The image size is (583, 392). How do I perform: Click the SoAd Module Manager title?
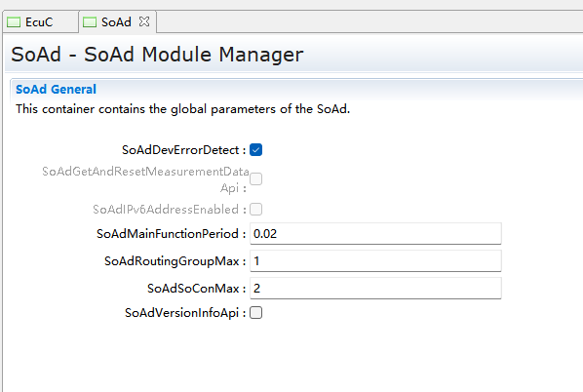[157, 55]
